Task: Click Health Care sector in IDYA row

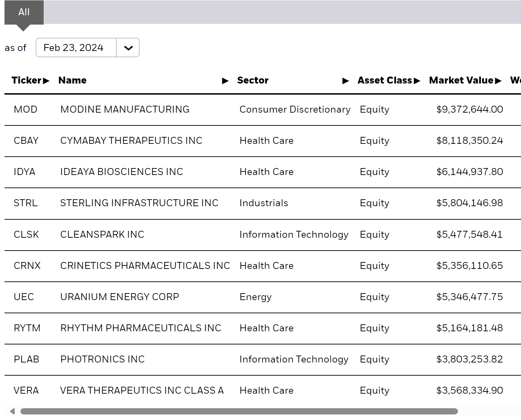Action: tap(267, 172)
